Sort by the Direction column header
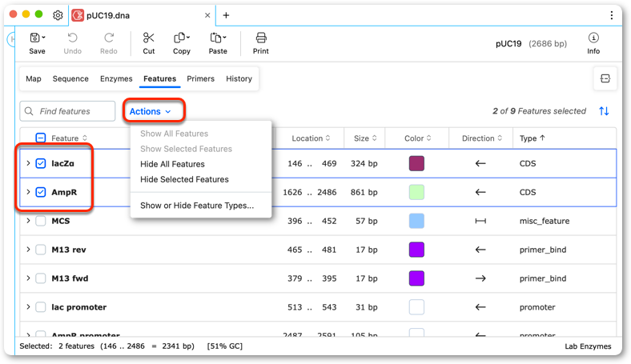This screenshot has width=631, height=364. (482, 138)
